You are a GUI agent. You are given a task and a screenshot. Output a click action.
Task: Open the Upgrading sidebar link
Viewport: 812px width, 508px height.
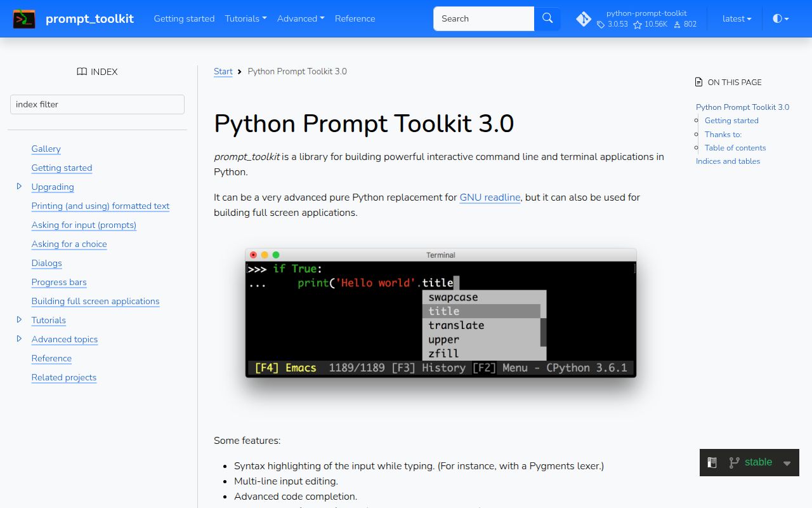click(53, 187)
